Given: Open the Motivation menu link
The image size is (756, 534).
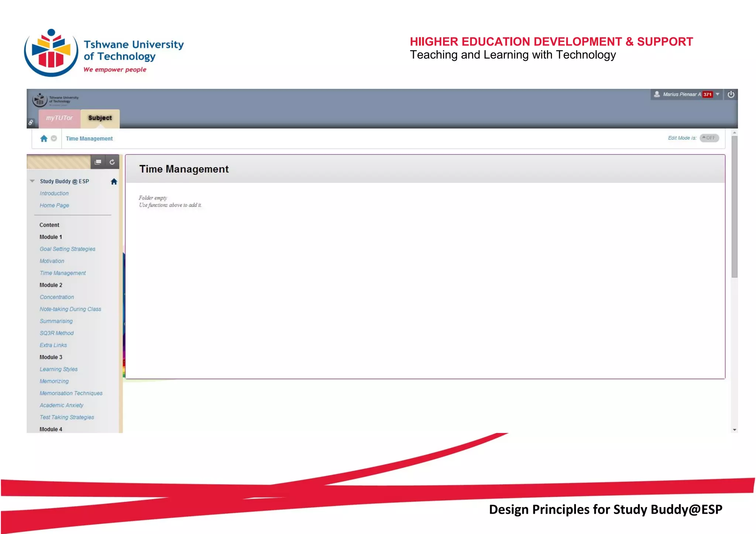Looking at the screenshot, I should pos(52,261).
